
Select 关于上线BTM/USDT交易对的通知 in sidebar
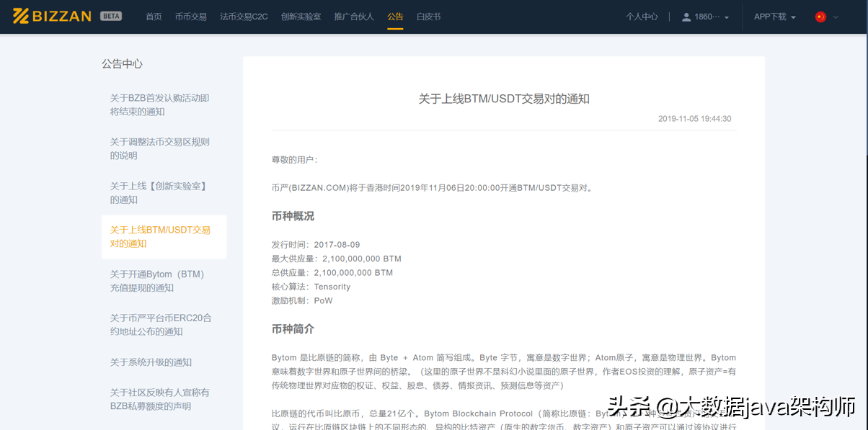[x=164, y=236]
